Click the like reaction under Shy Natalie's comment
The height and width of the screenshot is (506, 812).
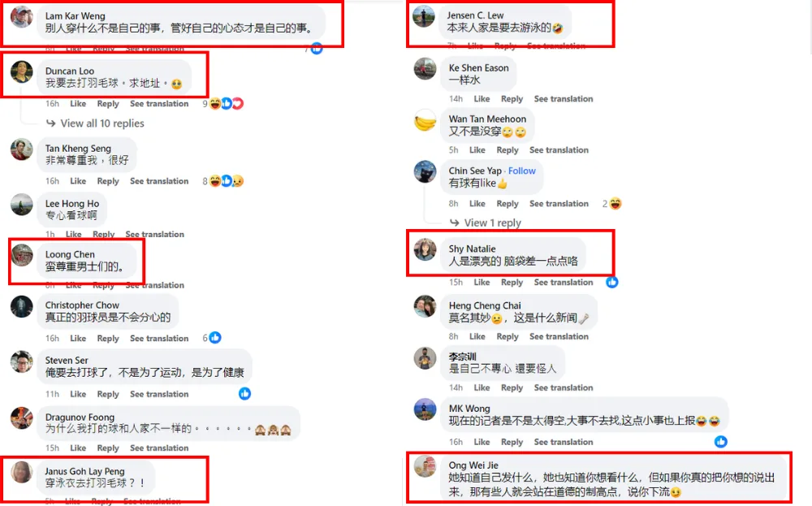tap(612, 283)
